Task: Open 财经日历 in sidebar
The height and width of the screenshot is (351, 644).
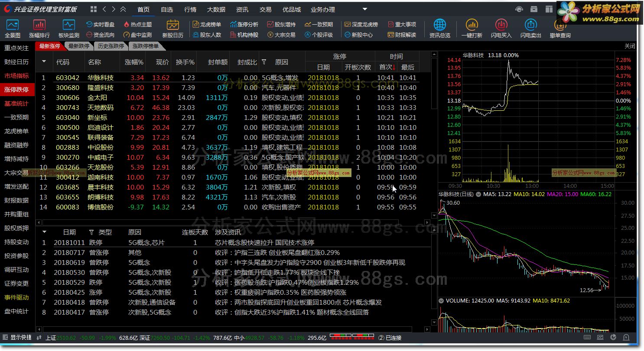Action: click(x=16, y=62)
